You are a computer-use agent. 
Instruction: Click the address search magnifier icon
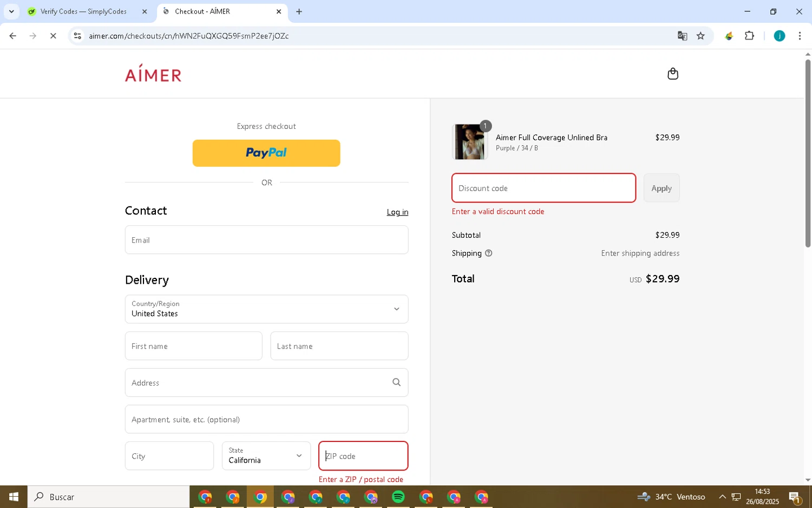click(396, 382)
